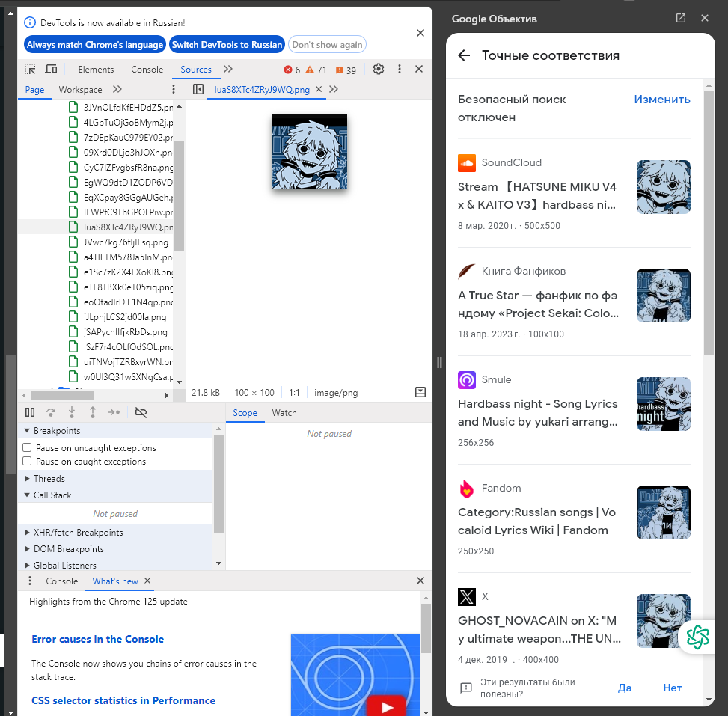This screenshot has width=728, height=716.
Task: Select jSAPychIlfjkRbDs.png in file tree
Action: (x=126, y=331)
